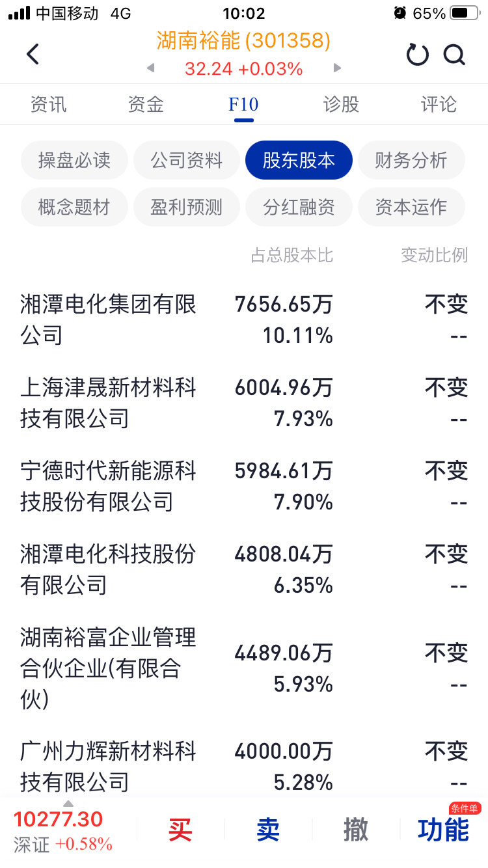Open the 资本运作 section
This screenshot has height=868, width=488.
411,208
